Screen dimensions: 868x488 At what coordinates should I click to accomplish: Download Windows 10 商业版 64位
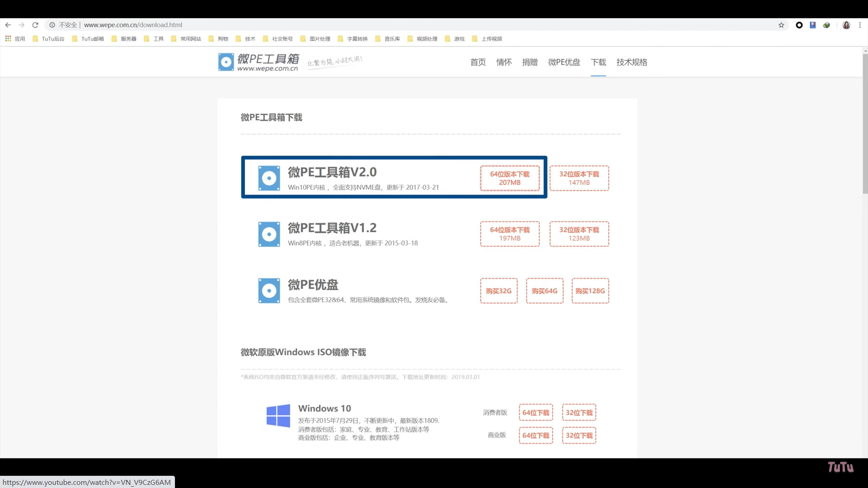(536, 436)
